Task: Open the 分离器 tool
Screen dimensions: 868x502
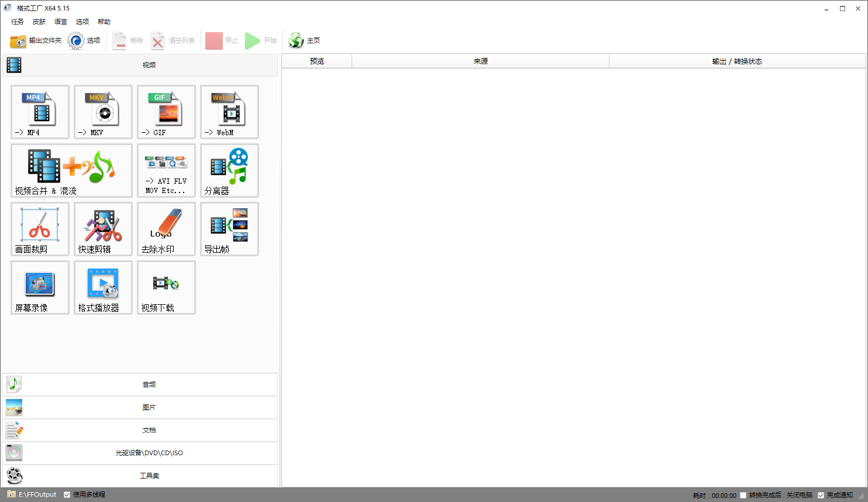Action: [x=229, y=170]
